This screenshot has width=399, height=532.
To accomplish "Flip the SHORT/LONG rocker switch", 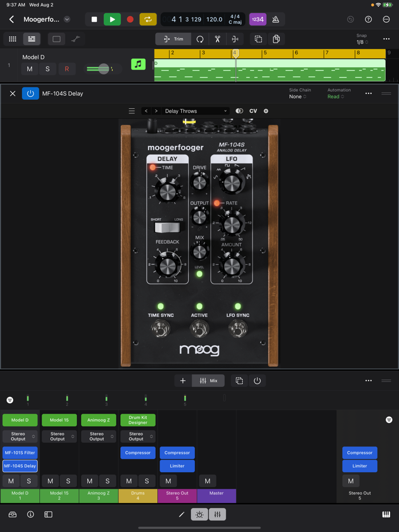I will click(x=168, y=227).
